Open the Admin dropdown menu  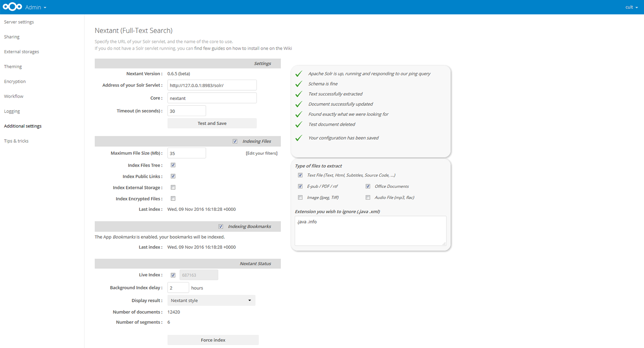(36, 7)
